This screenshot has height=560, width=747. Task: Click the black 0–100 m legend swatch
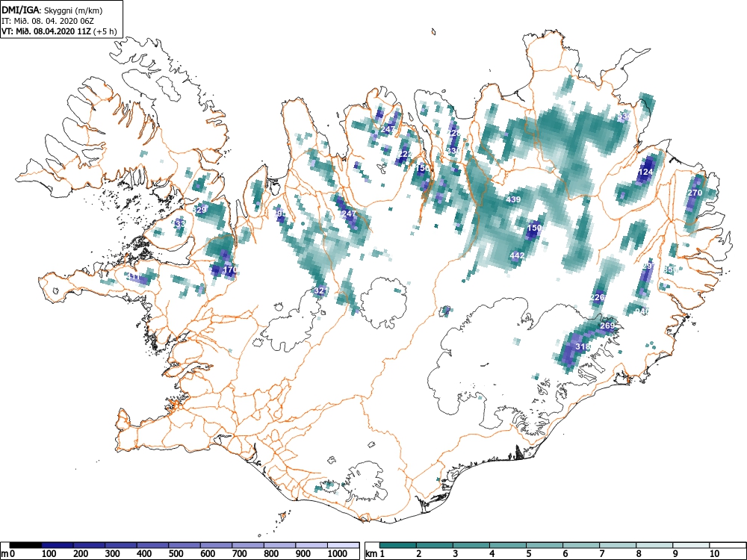coord(25,545)
